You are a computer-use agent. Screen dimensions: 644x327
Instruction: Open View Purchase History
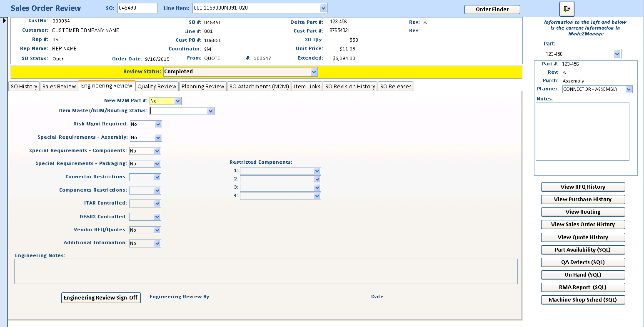coord(583,200)
